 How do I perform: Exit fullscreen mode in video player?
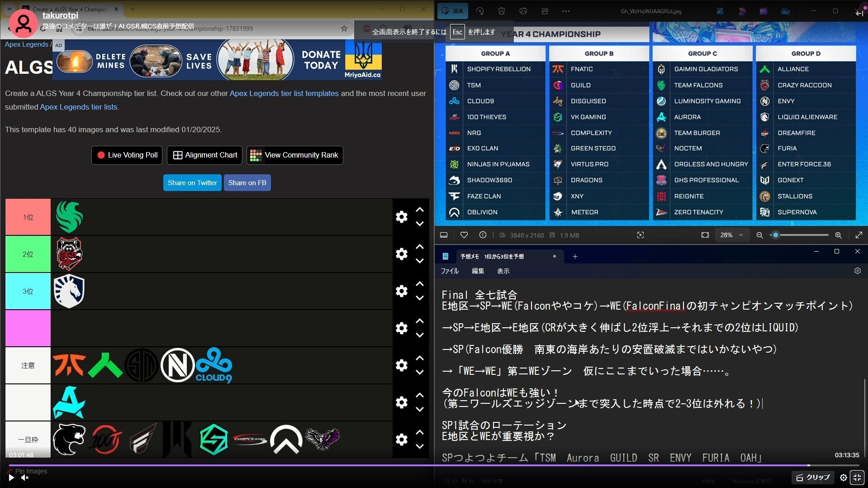[x=857, y=478]
